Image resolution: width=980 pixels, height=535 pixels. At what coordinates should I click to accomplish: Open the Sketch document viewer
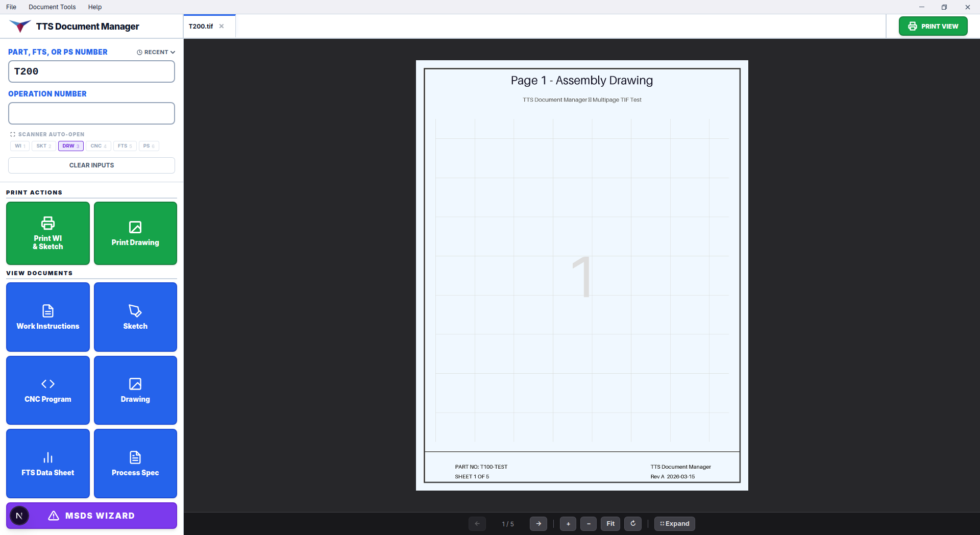[x=135, y=317]
